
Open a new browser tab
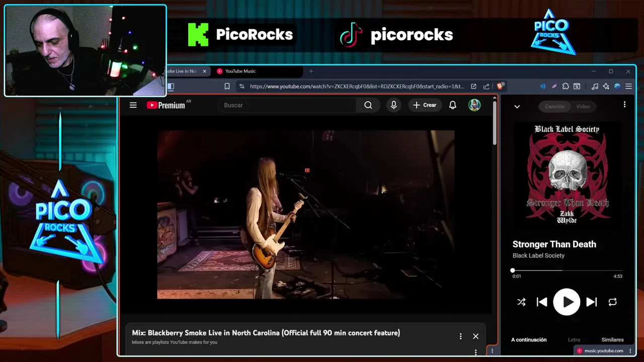tap(311, 71)
